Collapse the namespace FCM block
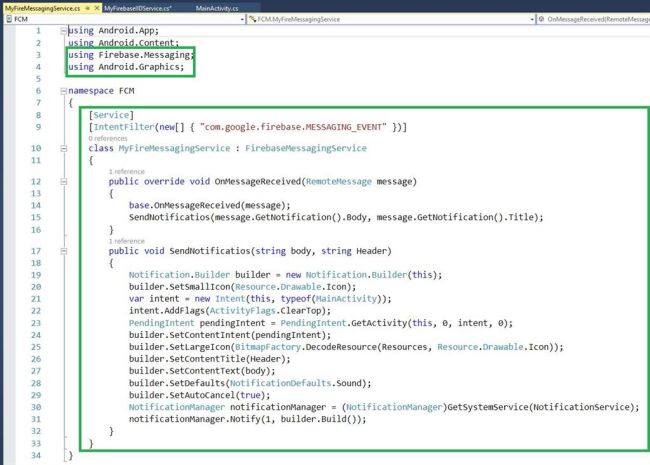Screen dimensions: 650x465 click(63, 91)
